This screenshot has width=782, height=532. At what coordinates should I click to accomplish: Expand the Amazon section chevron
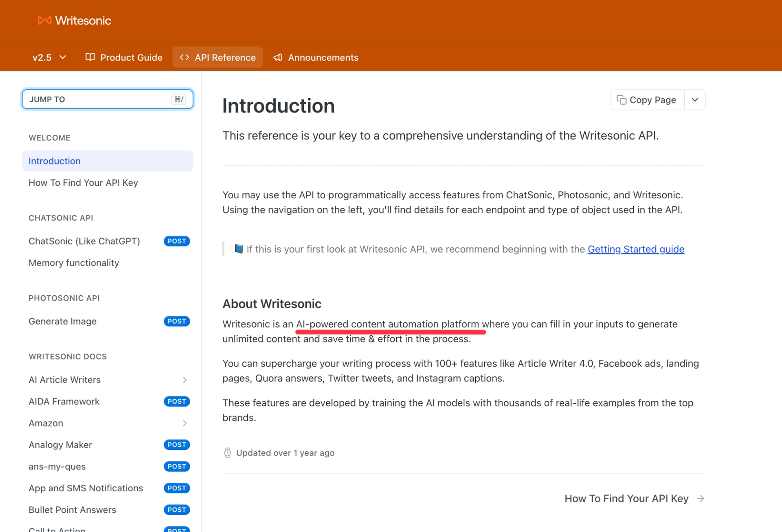tap(185, 423)
